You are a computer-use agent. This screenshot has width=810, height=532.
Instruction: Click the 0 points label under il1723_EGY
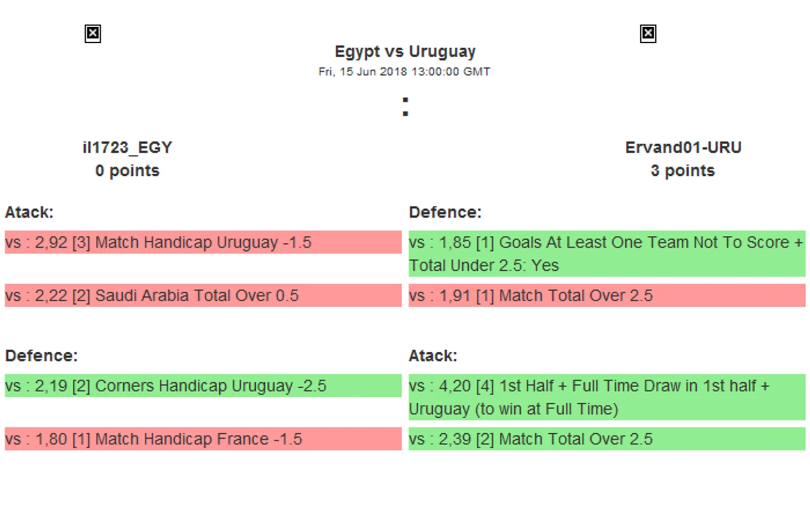pyautogui.click(x=128, y=171)
